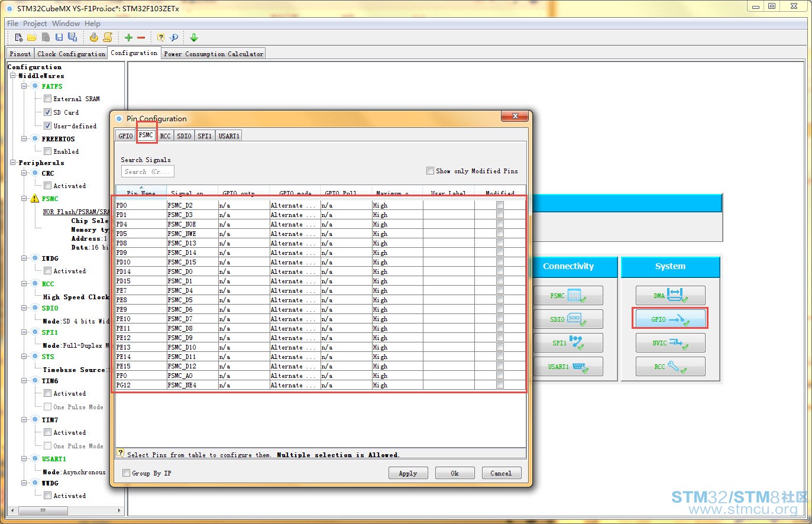Open the USART1 connectivity configuration button

[568, 366]
